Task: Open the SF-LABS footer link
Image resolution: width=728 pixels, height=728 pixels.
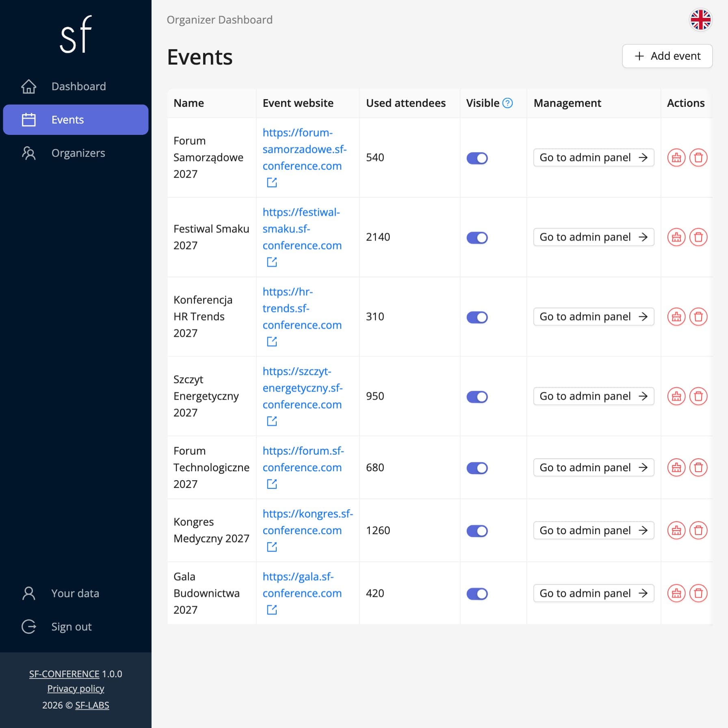Action: [92, 705]
